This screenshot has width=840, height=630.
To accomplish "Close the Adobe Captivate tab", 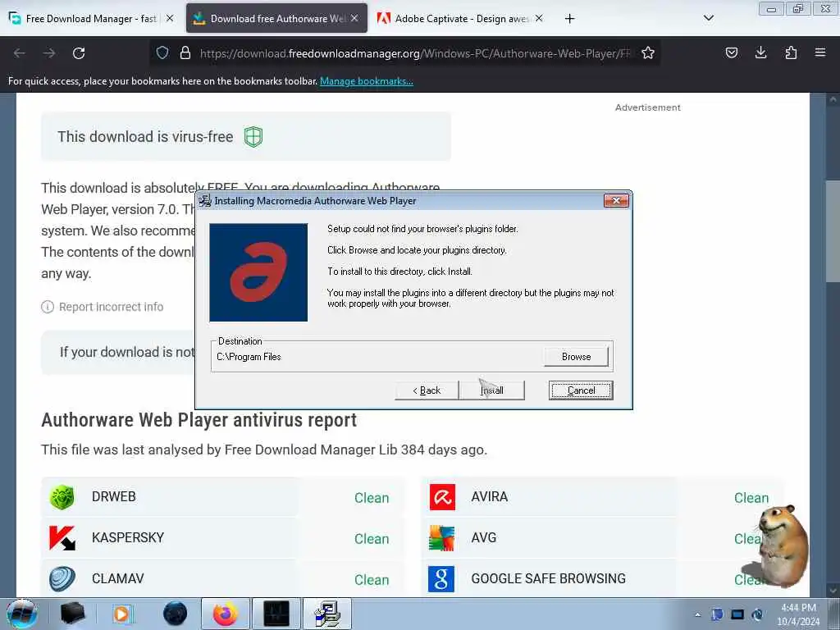I will (539, 18).
